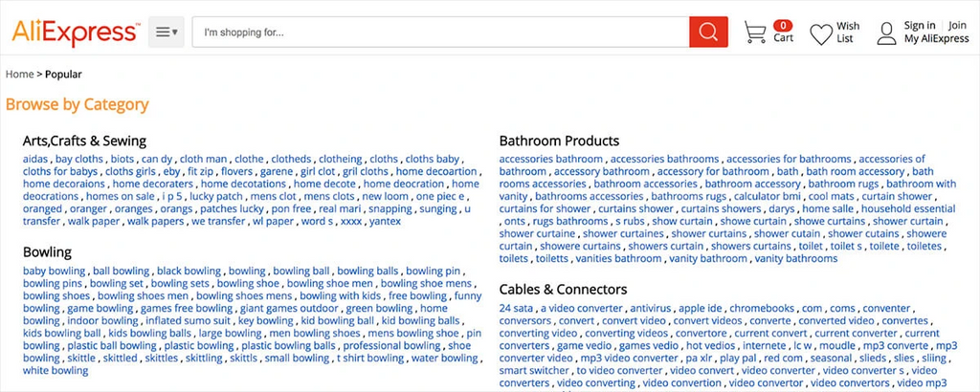The image size is (980, 392).
Task: Click the Join link
Action: point(958,26)
